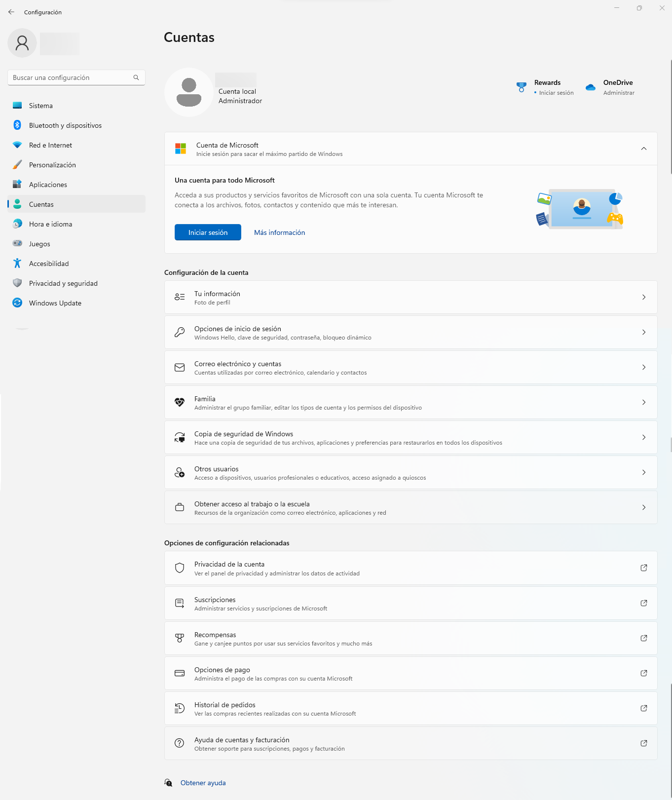The image size is (672, 800).
Task: Select Sistema in the sidebar
Action: pos(76,106)
